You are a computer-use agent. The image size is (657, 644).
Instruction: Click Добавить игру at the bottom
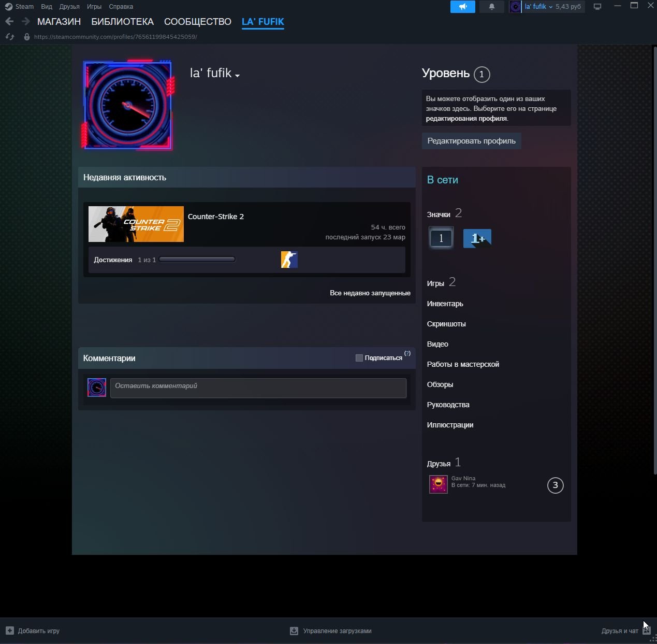[x=39, y=631]
